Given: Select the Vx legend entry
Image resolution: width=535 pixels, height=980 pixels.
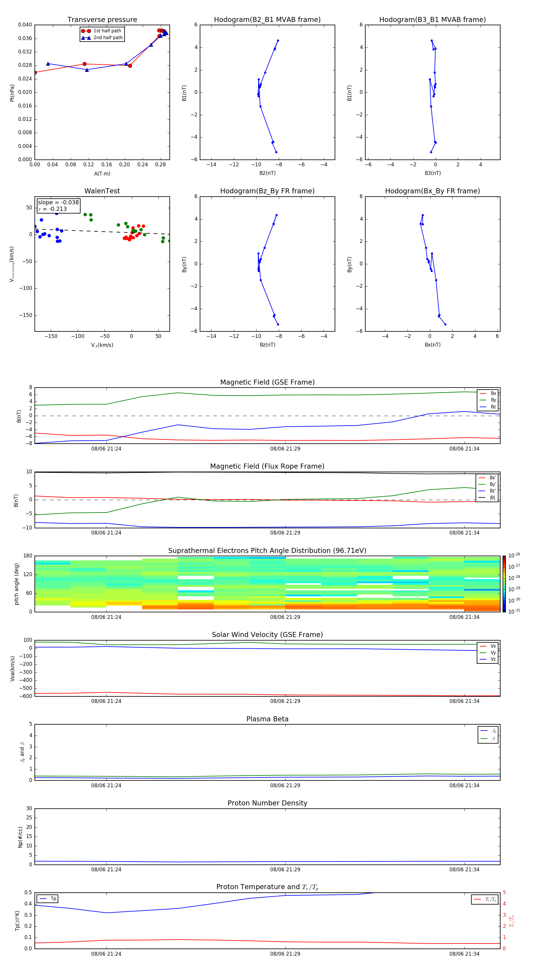Looking at the screenshot, I should (x=488, y=646).
